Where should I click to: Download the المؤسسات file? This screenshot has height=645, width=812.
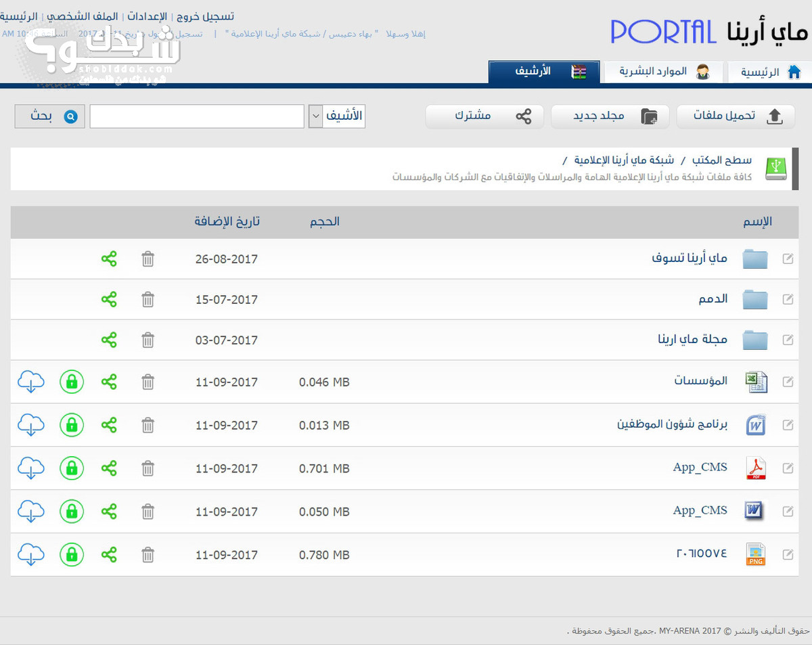click(31, 382)
